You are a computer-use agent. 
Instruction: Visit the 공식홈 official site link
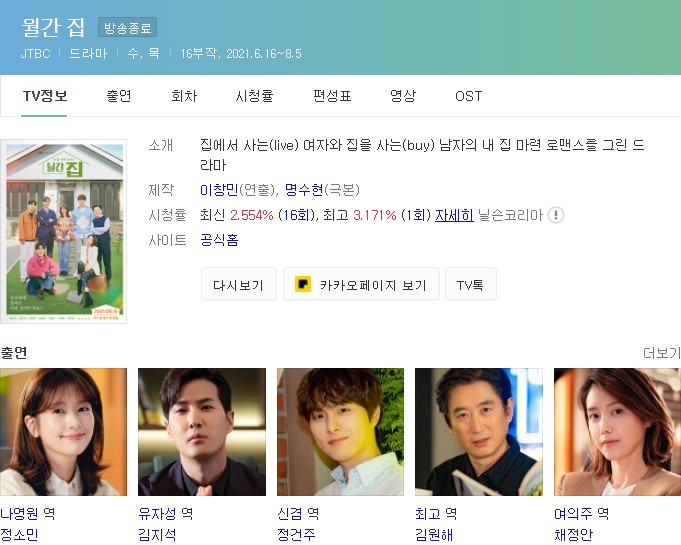[219, 240]
